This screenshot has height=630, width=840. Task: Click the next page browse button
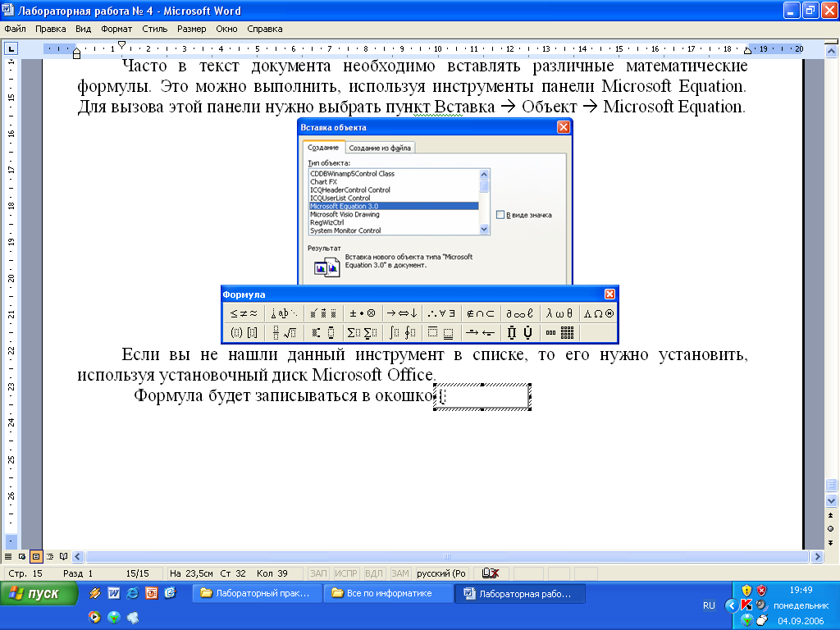coord(831,543)
